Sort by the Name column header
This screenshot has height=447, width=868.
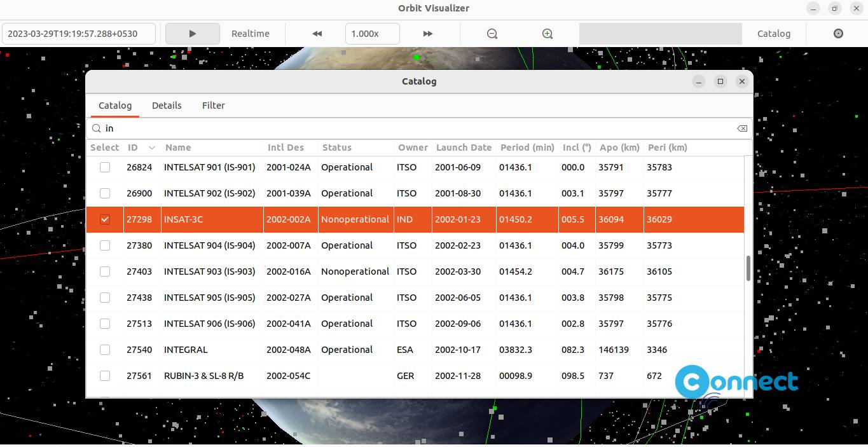tap(212, 148)
